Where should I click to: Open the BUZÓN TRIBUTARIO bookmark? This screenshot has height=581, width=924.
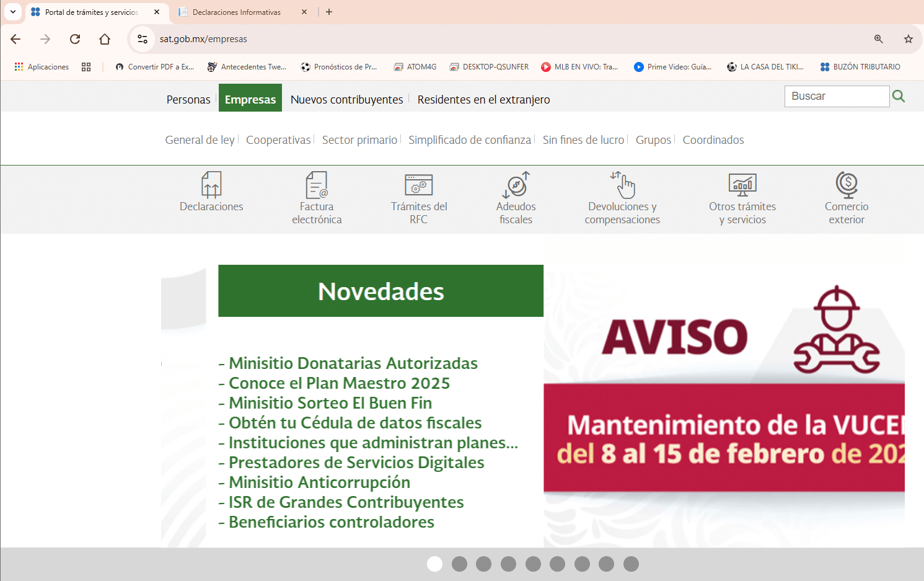[x=860, y=66]
